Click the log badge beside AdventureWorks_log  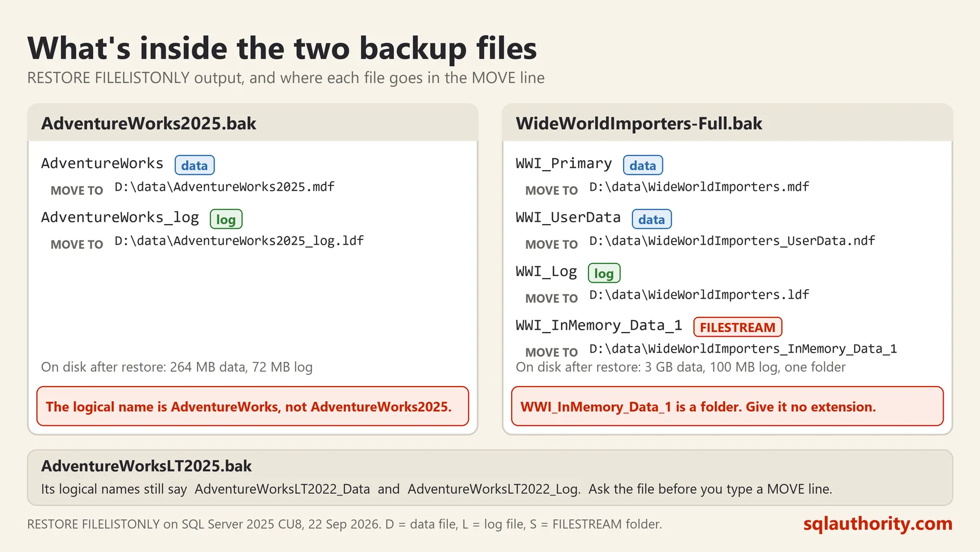[226, 219]
